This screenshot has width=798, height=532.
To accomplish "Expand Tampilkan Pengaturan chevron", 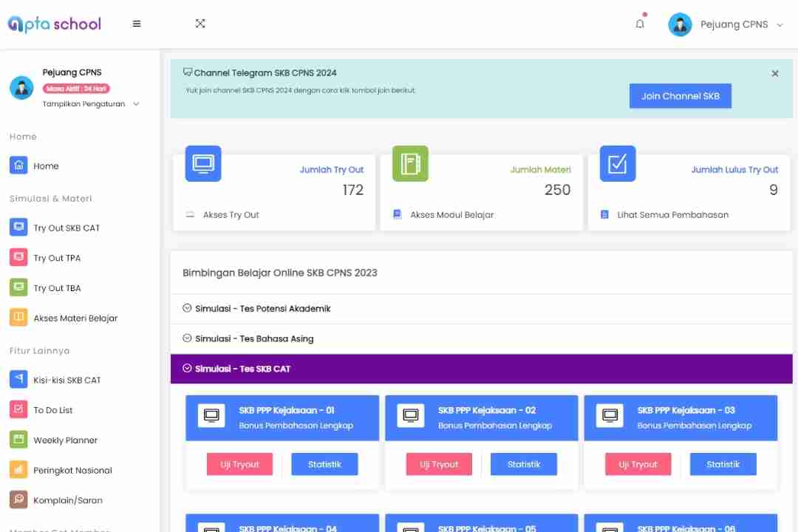I will click(x=136, y=104).
